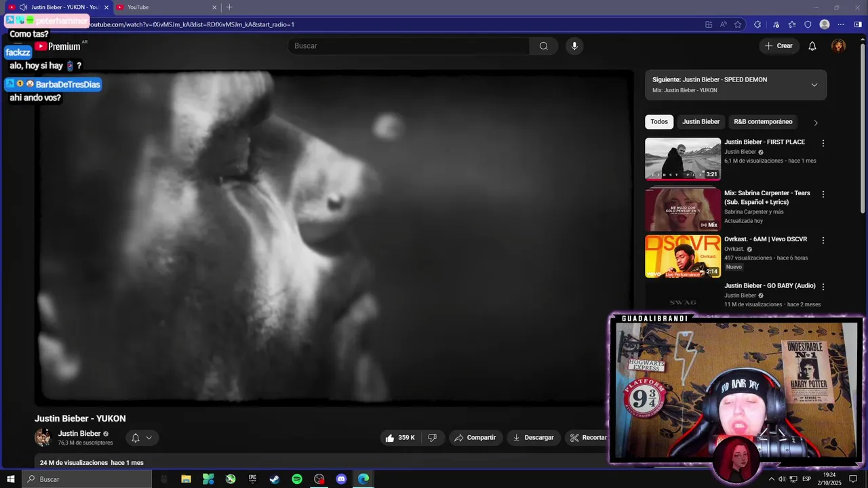This screenshot has height=488, width=868.
Task: Click the search magnifier icon on YouTube
Action: click(x=544, y=46)
